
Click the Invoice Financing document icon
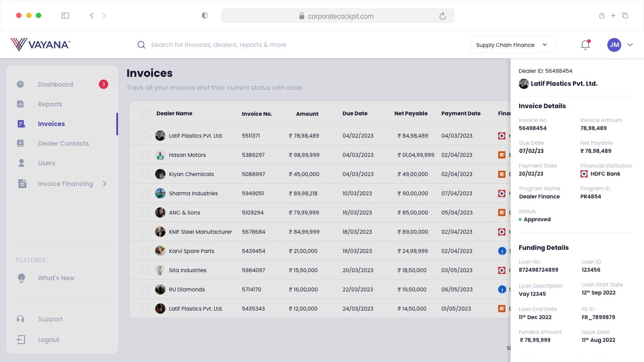[22, 184]
